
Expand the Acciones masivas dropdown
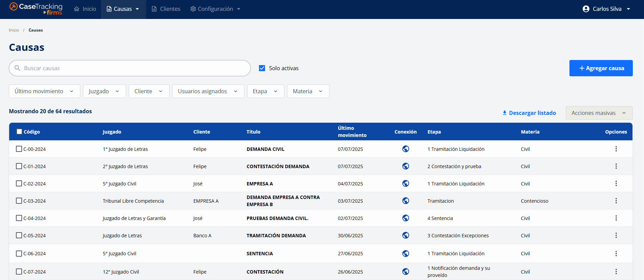[599, 113]
